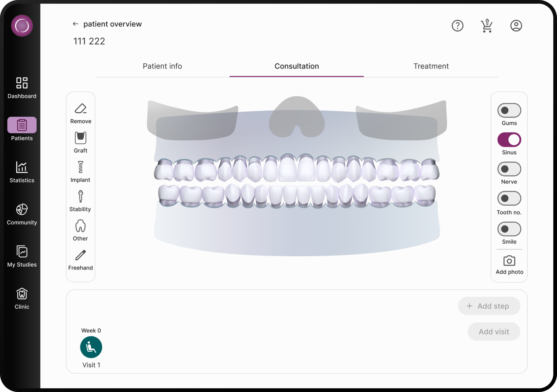Disable the Sinus overlay
Viewport: 557px width, 392px height.
coord(509,140)
